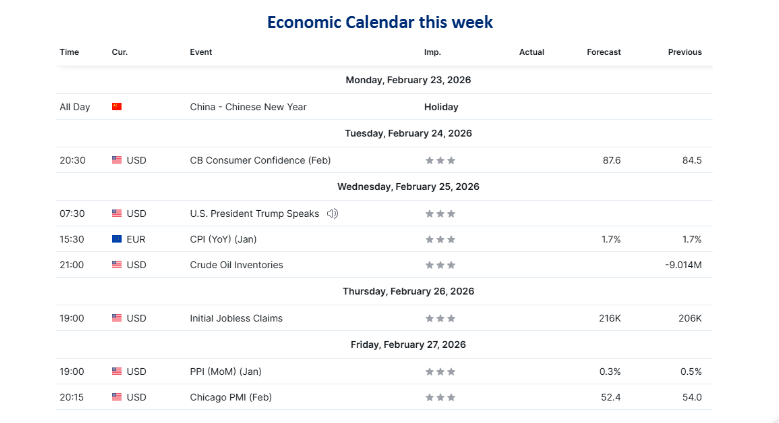The image size is (779, 423).
Task: Open the Chicago PMI (Feb) event
Action: tap(231, 397)
